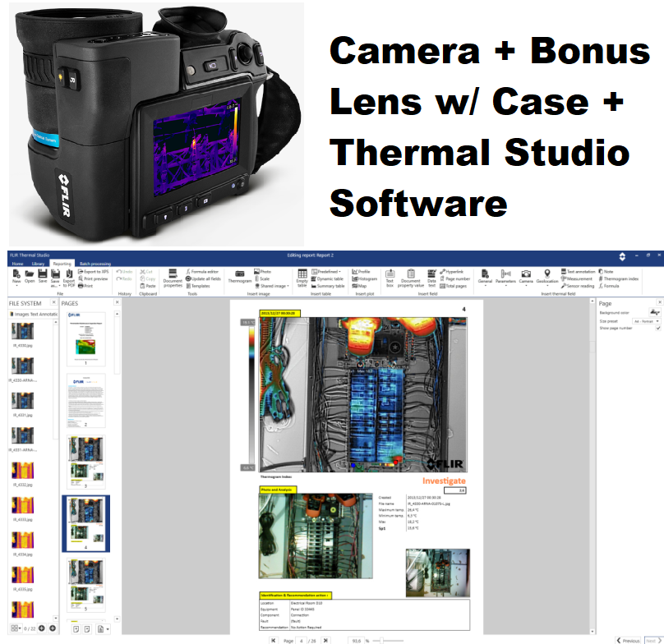Close the PAGES panel

[x=118, y=302]
